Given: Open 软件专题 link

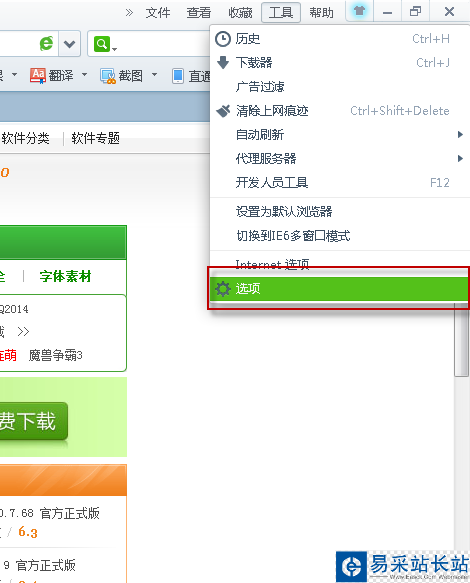Looking at the screenshot, I should [96, 138].
